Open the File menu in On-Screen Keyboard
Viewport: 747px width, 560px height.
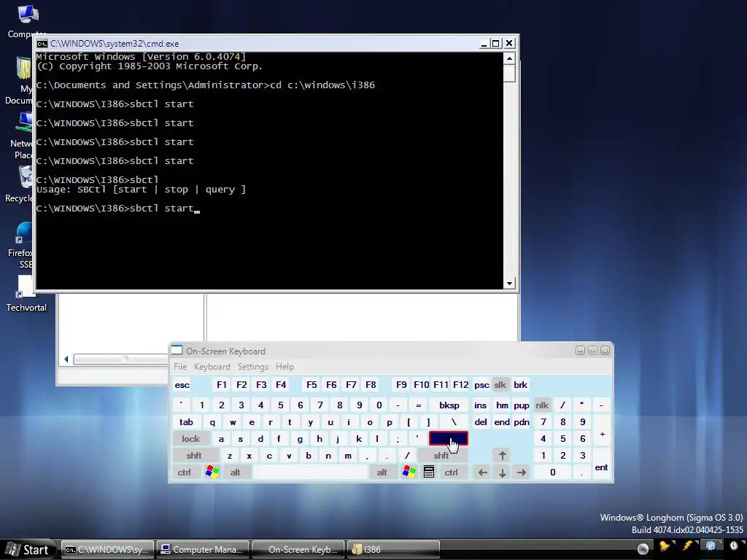pyautogui.click(x=180, y=367)
